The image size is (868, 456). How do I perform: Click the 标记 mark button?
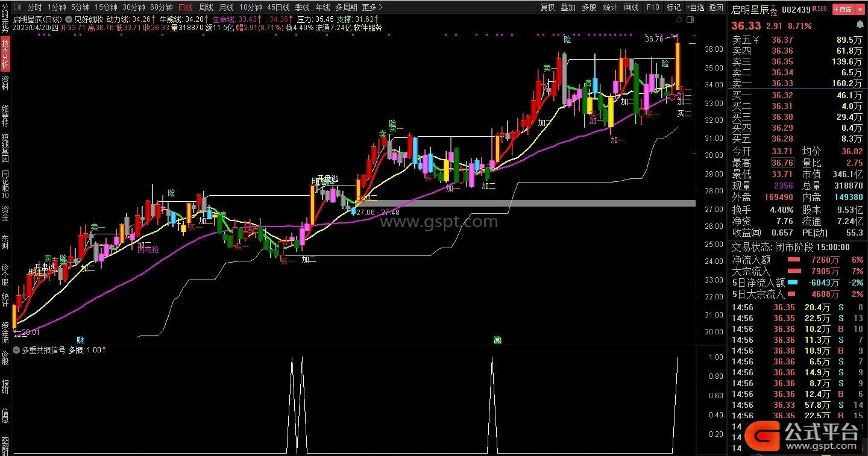click(x=673, y=7)
